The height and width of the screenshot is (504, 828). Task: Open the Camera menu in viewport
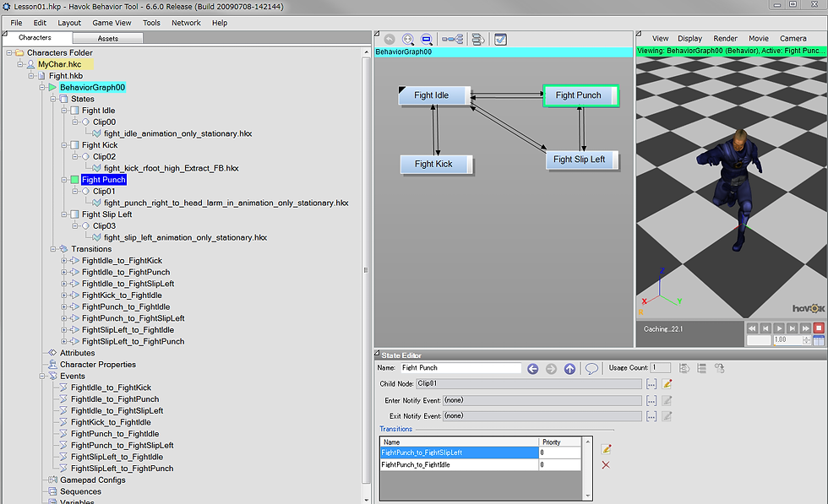(793, 39)
